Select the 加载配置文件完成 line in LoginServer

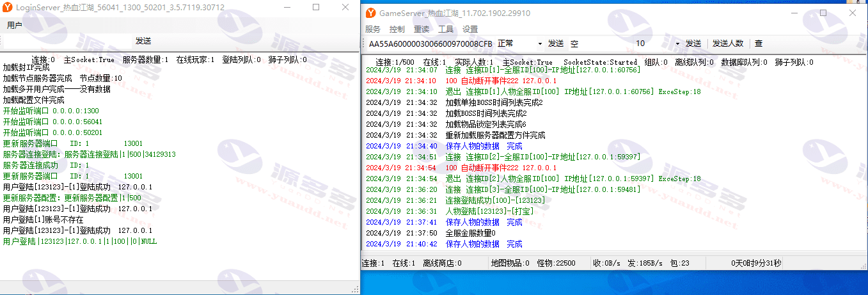pyautogui.click(x=34, y=100)
